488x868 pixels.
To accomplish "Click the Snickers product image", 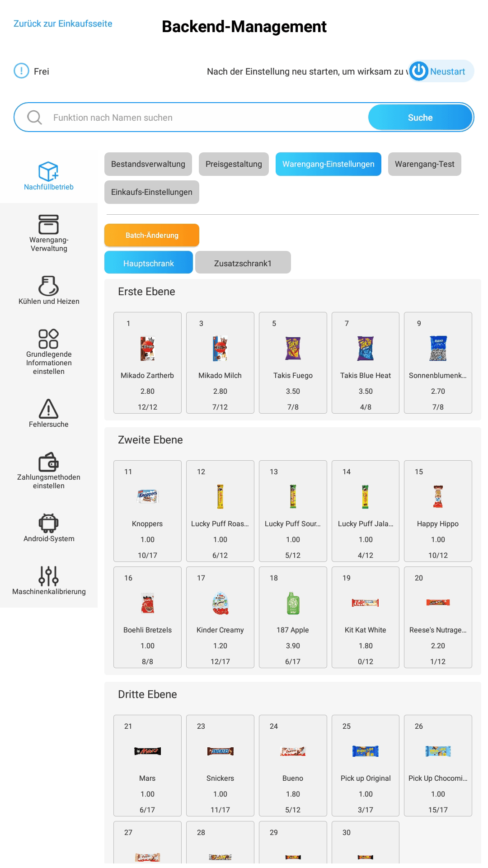I will click(x=220, y=751).
